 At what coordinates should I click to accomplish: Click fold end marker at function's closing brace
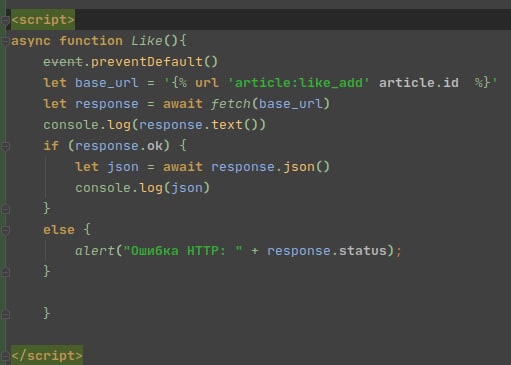coord(5,314)
